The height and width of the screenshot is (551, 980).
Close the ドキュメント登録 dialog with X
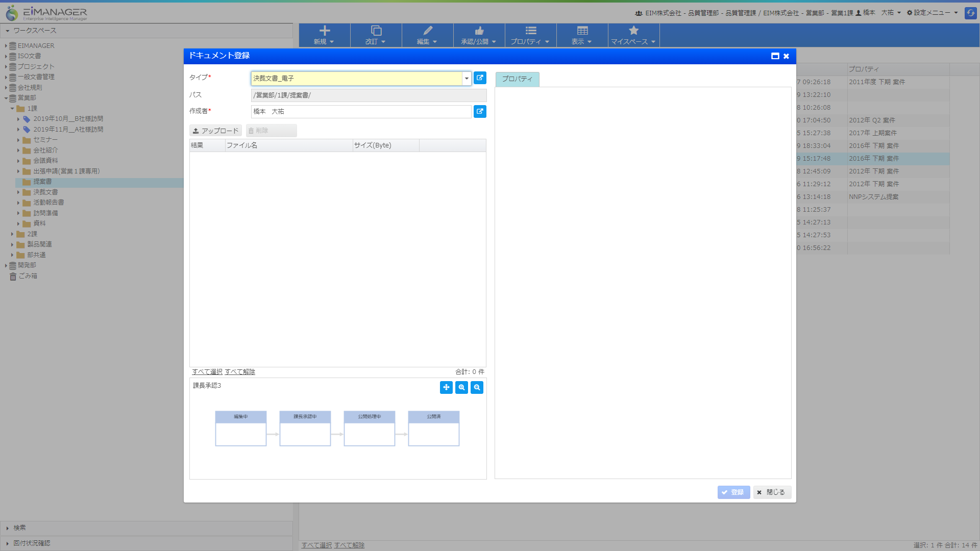tap(786, 56)
